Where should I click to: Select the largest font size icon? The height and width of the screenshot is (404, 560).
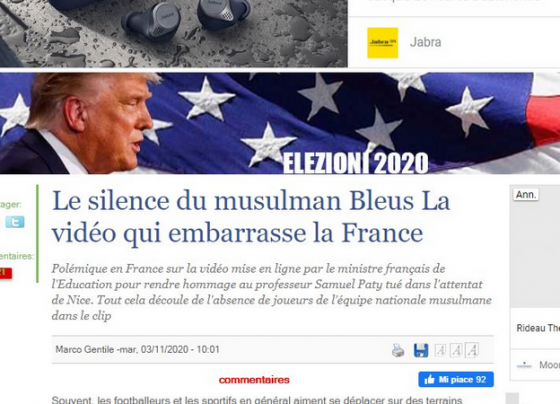click(x=472, y=350)
